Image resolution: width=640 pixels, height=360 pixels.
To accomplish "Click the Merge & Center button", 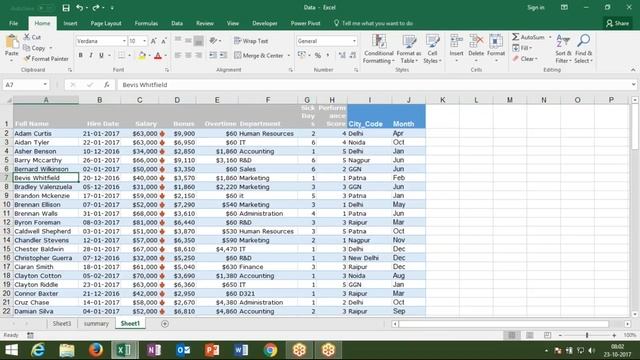I will (259, 56).
